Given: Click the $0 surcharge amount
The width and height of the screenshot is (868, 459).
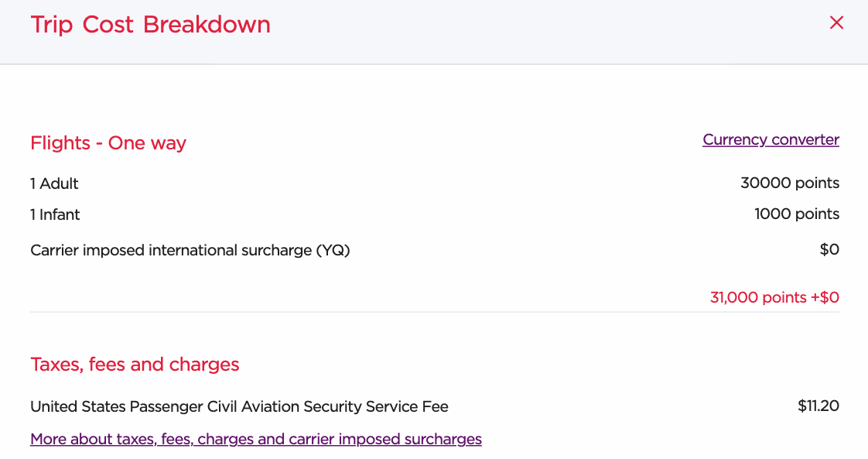Looking at the screenshot, I should [x=829, y=250].
